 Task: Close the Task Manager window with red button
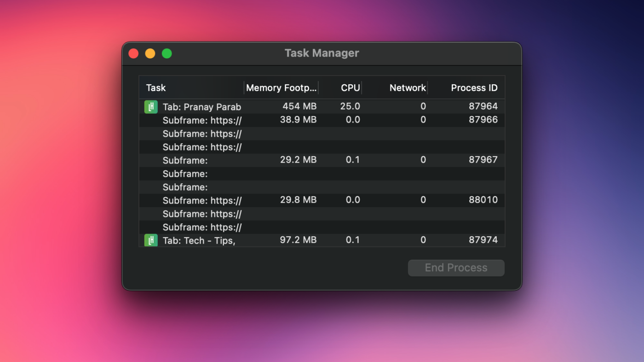point(133,53)
